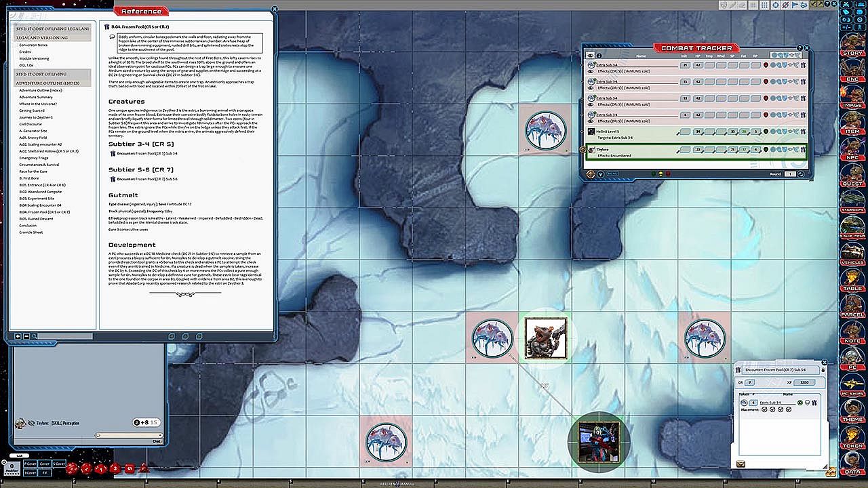Open the Conclusion reference entry
Image resolution: width=868 pixels, height=488 pixels.
28,226
